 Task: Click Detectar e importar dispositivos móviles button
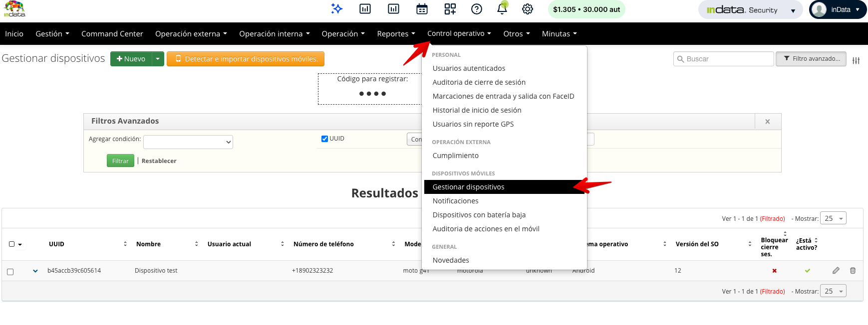point(246,59)
